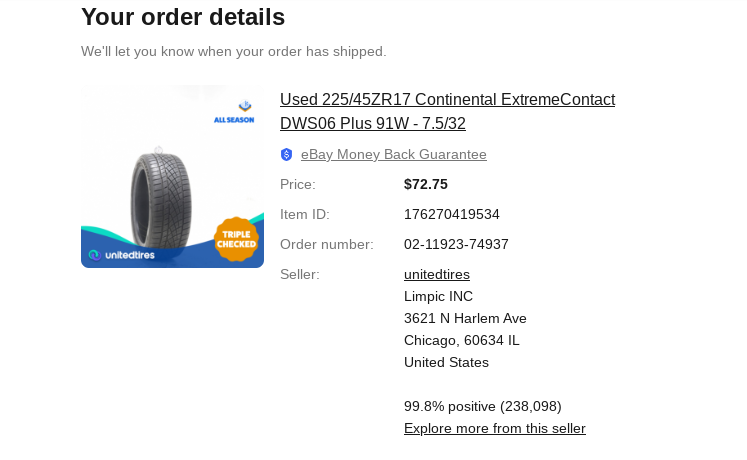747x460 pixels.
Task: Click the Chicago, 60634 IL address line
Action: (x=462, y=340)
